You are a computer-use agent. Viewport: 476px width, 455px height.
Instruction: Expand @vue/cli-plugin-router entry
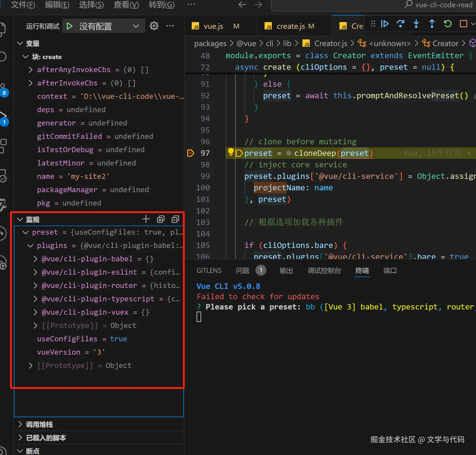point(35,286)
